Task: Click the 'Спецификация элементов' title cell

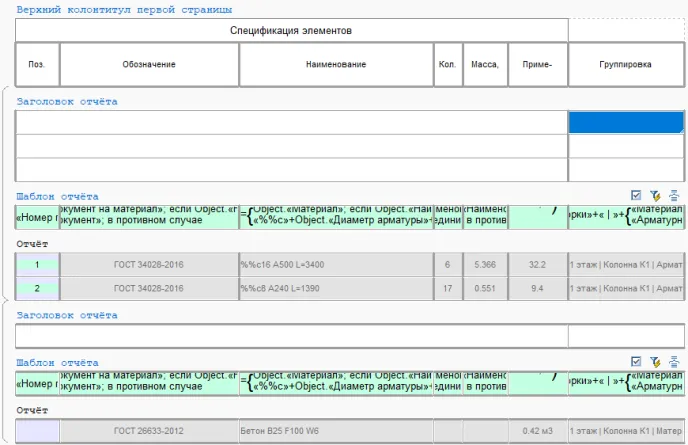Action: click(291, 31)
